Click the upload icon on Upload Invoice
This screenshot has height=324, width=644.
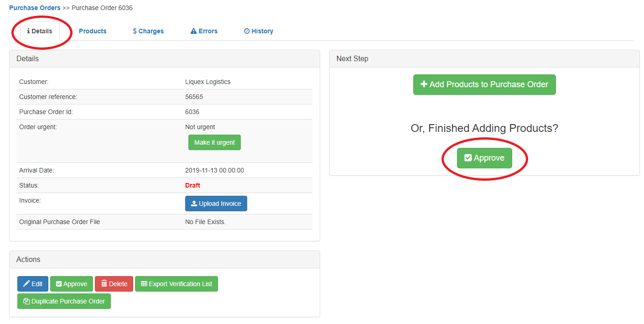[x=194, y=204]
